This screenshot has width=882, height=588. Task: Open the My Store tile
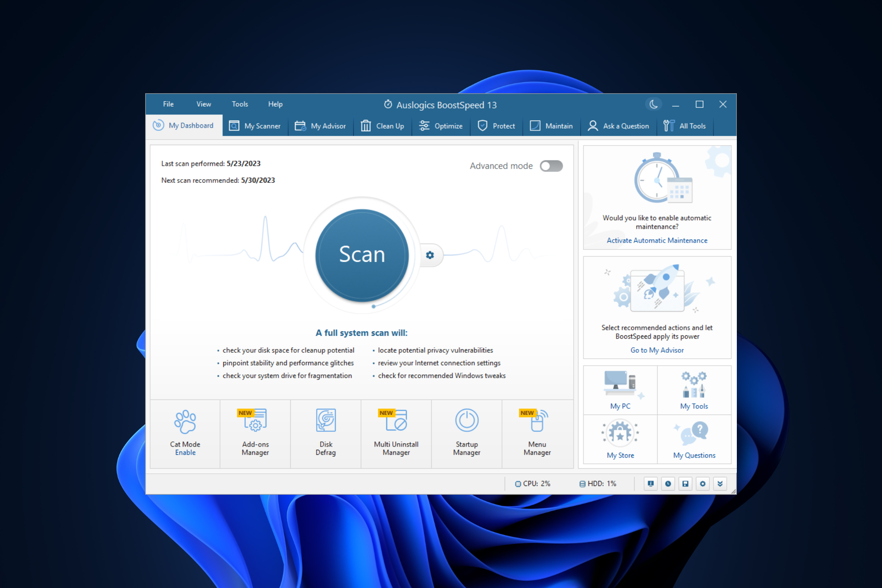pos(621,440)
